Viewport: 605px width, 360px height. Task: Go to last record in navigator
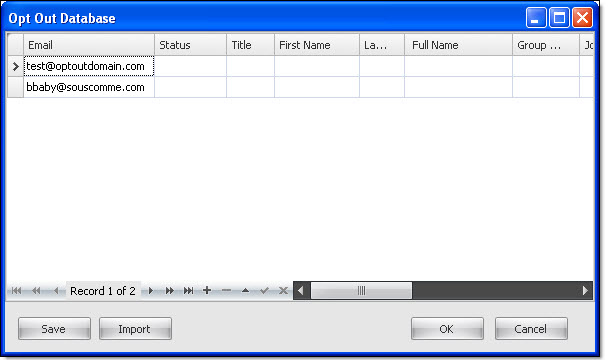click(x=188, y=291)
